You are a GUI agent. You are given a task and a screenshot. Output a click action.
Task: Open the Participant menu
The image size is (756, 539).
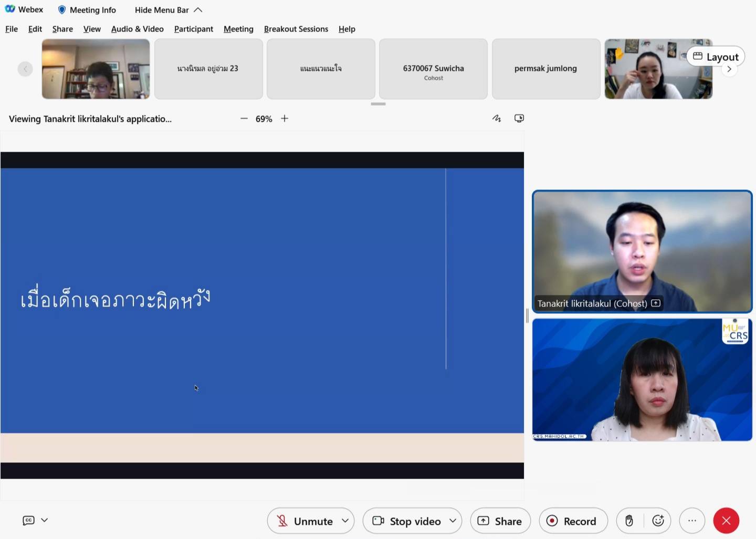(x=193, y=29)
